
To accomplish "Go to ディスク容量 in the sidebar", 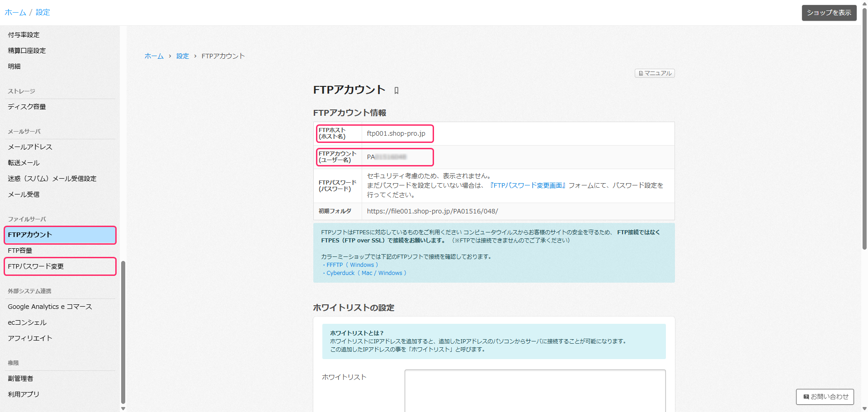I will [27, 107].
